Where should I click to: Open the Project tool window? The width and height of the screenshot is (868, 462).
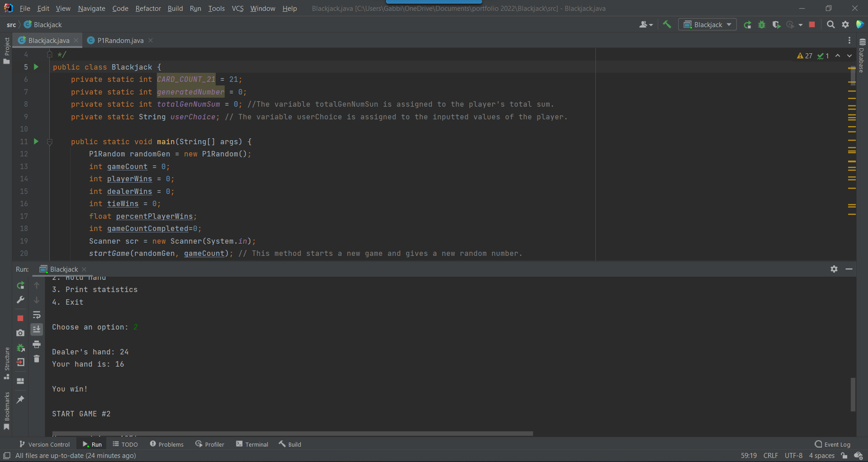(7, 50)
